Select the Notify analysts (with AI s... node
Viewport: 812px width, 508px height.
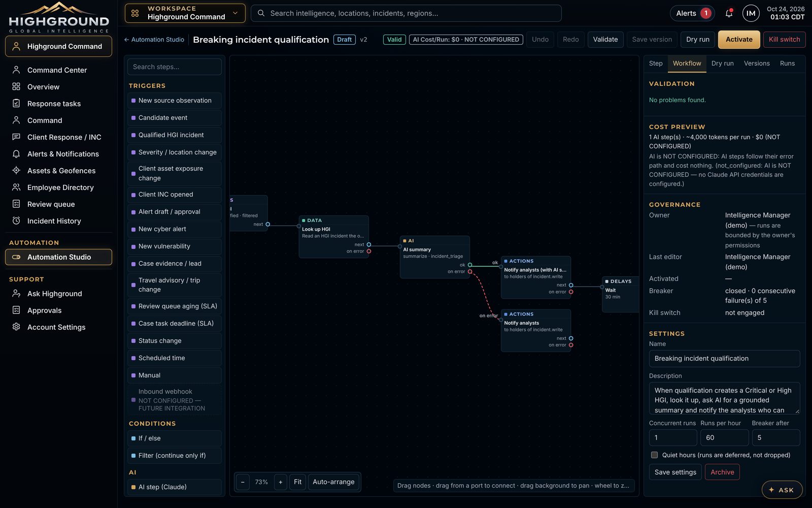click(536, 277)
